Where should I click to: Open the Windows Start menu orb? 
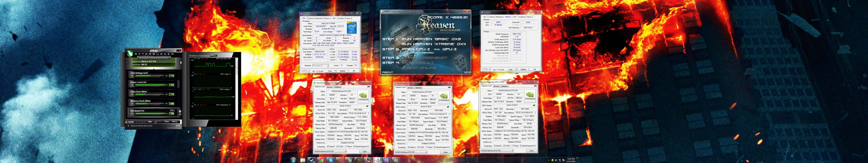tap(294, 160)
